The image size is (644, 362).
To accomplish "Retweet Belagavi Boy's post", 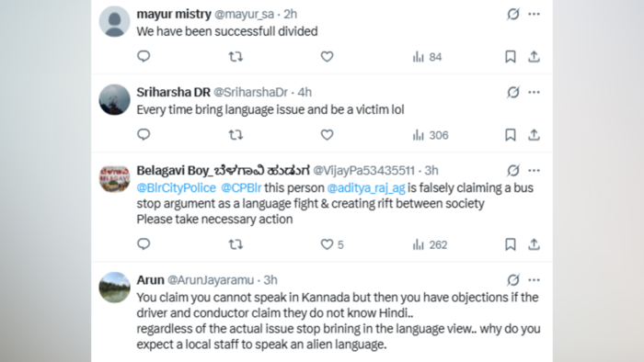I will (236, 244).
